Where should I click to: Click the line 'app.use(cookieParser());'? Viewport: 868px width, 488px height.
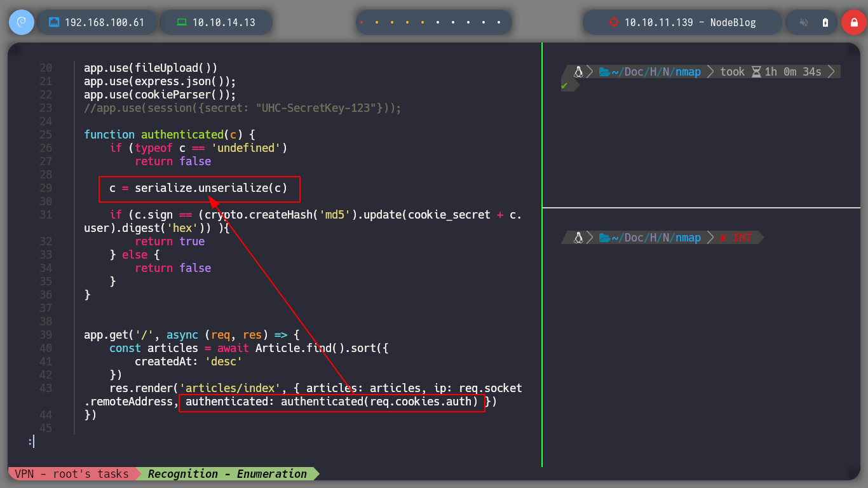tap(160, 95)
